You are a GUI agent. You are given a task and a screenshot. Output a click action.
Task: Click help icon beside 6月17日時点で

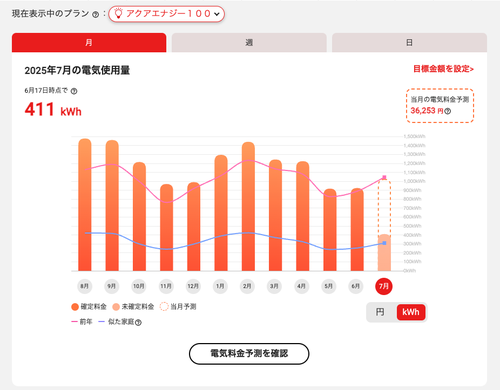74,91
